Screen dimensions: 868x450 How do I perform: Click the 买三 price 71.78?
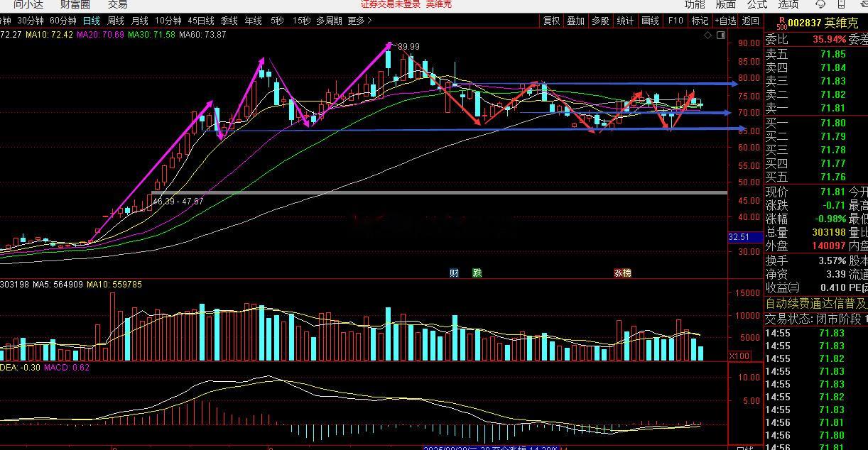tap(832, 150)
